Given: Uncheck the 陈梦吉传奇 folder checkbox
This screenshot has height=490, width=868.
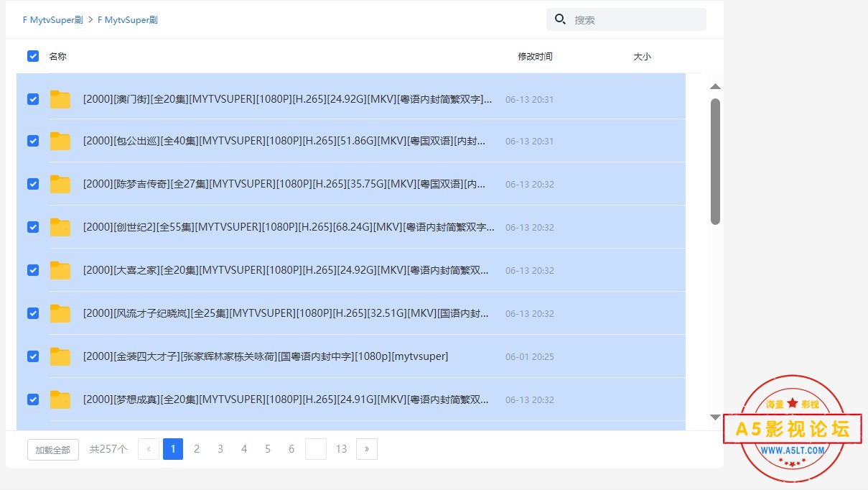Looking at the screenshot, I should [33, 184].
